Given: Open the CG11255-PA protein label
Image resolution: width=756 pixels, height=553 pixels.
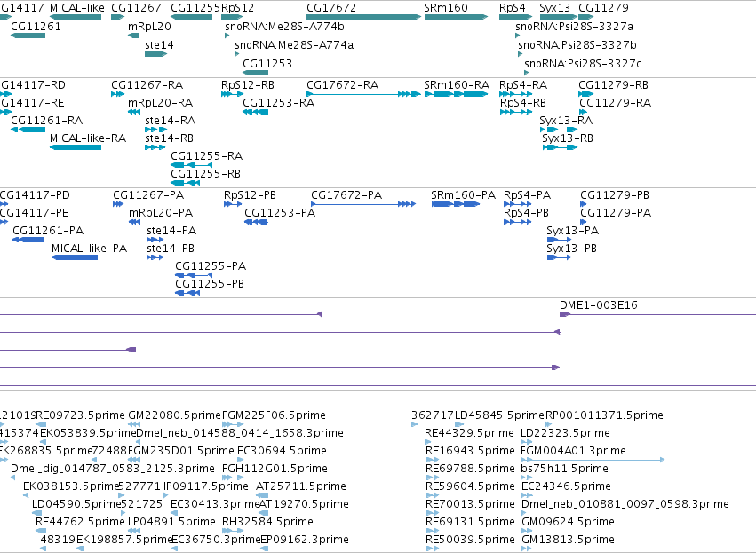Looking at the screenshot, I should [x=211, y=266].
